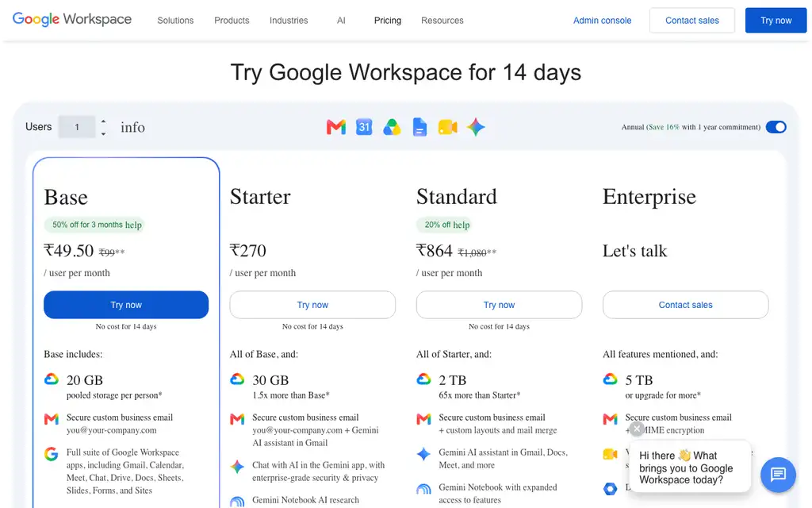
Task: Click the Google Docs icon
Action: pos(420,127)
